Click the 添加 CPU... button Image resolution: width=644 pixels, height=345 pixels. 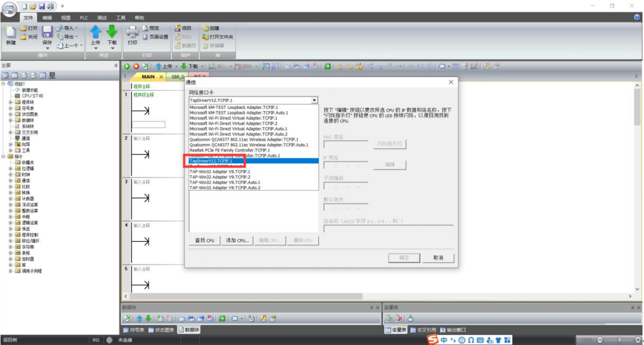tap(237, 240)
